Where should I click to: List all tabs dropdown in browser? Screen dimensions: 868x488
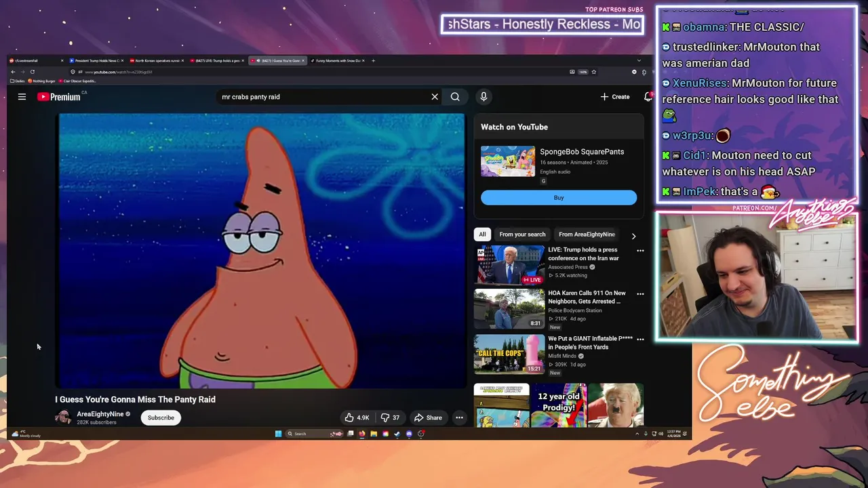click(639, 60)
